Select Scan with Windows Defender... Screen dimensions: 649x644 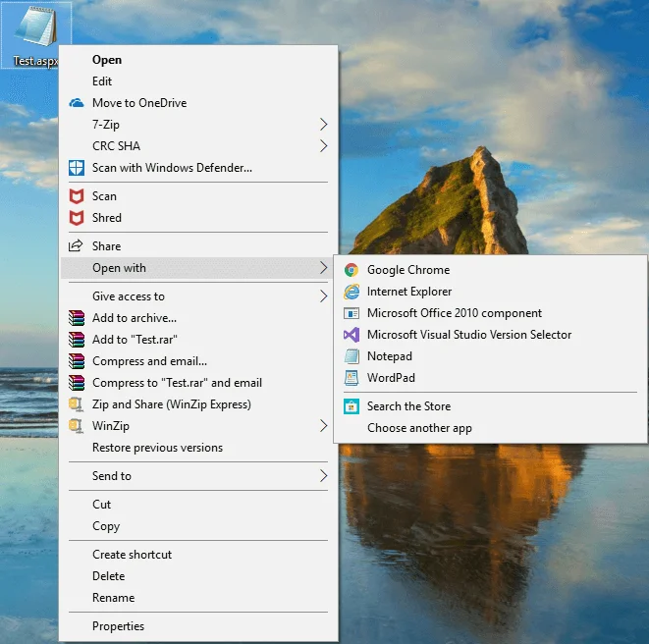[x=198, y=168]
